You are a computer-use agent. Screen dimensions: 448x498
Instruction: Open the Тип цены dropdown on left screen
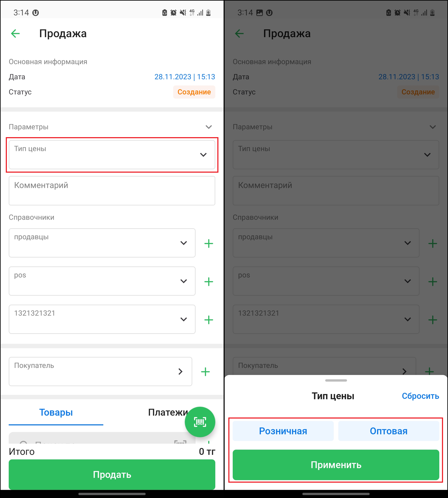pyautogui.click(x=112, y=155)
